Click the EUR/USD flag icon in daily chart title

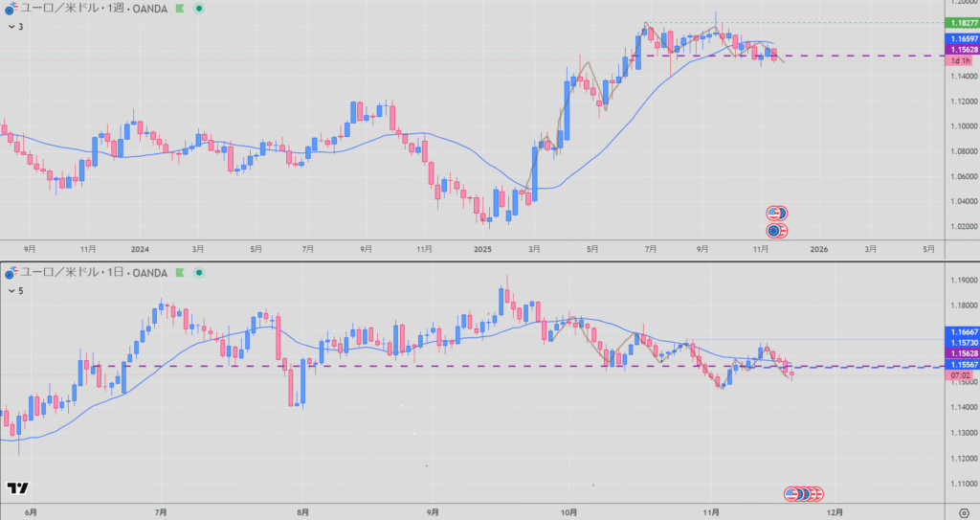tap(11, 273)
